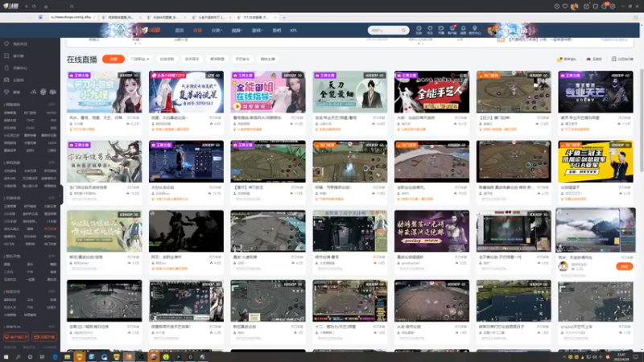Open Windows Start menu
This screenshot has width=644, height=362.
point(6,357)
